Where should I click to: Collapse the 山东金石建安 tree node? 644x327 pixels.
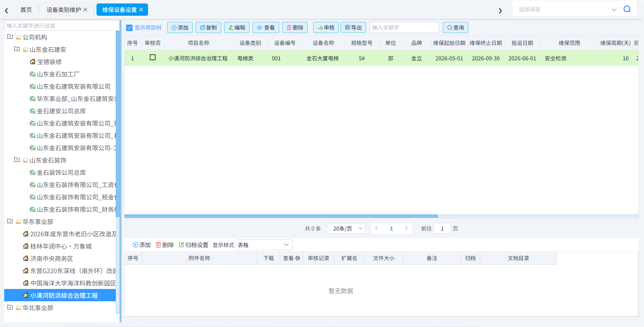tap(17, 49)
